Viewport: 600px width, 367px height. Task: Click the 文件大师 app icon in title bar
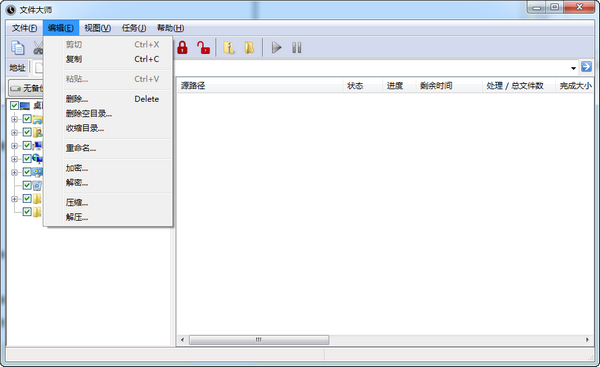[x=11, y=10]
